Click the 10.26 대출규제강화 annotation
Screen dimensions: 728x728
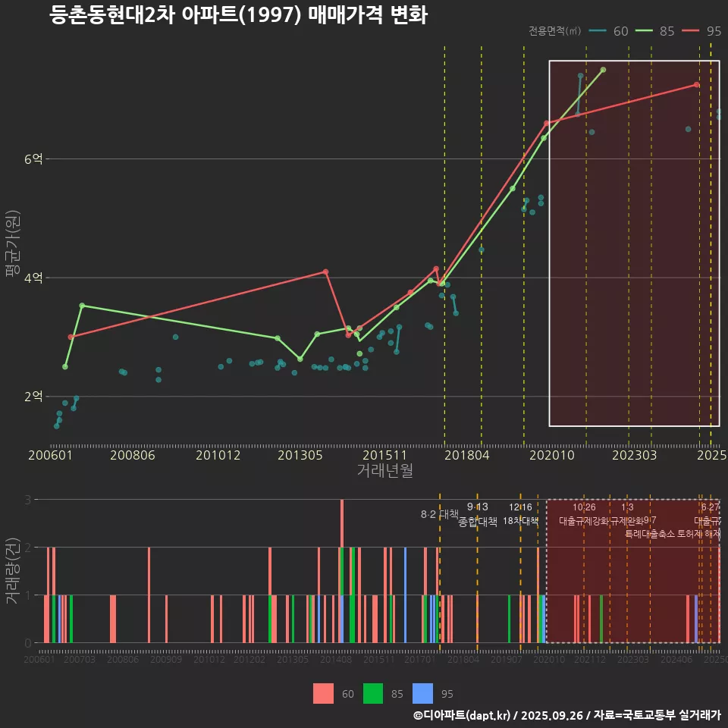[584, 514]
